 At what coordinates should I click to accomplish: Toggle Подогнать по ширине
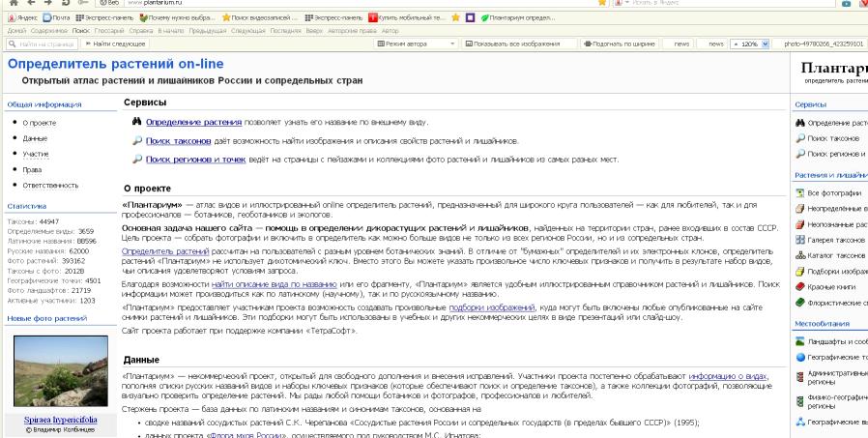tap(621, 44)
